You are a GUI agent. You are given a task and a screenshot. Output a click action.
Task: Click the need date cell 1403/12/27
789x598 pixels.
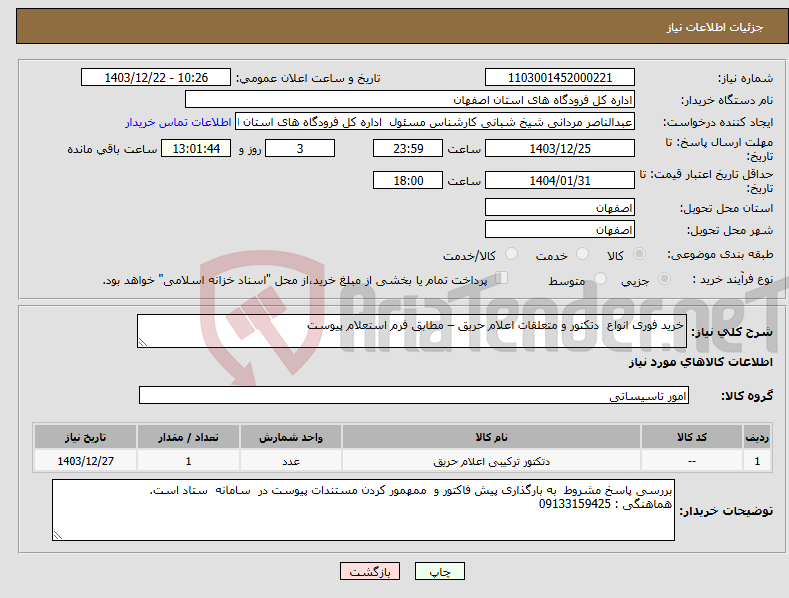point(86,461)
